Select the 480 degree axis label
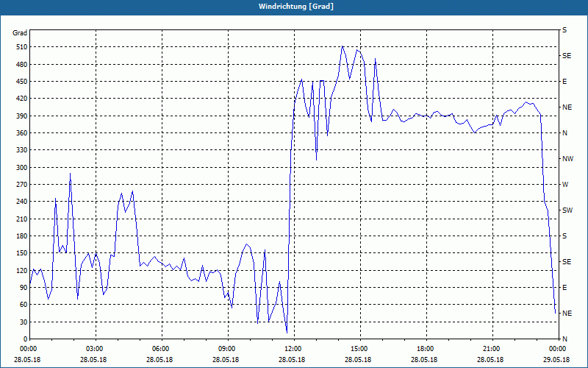Image resolution: width=588 pixels, height=368 pixels. (x=21, y=65)
